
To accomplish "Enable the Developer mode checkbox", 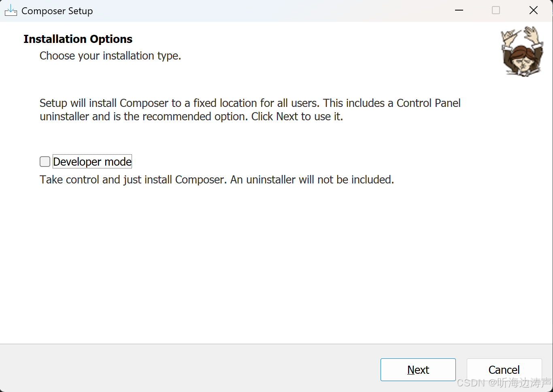I will 45,162.
